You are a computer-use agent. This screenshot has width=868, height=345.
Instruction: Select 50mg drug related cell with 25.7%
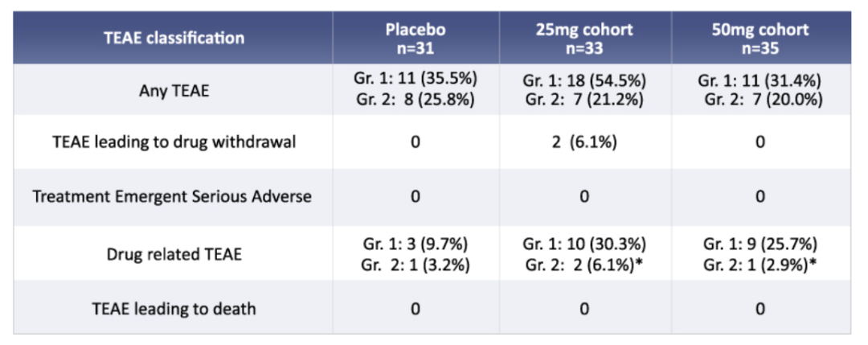(x=759, y=254)
